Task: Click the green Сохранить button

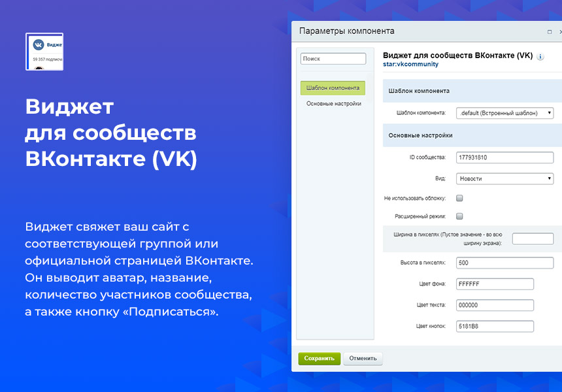Action: [319, 358]
